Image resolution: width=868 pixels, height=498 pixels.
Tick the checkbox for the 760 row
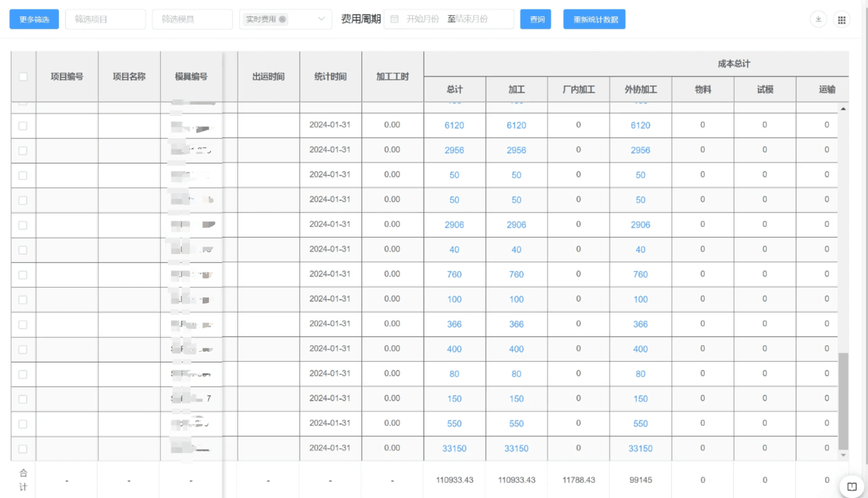(23, 275)
